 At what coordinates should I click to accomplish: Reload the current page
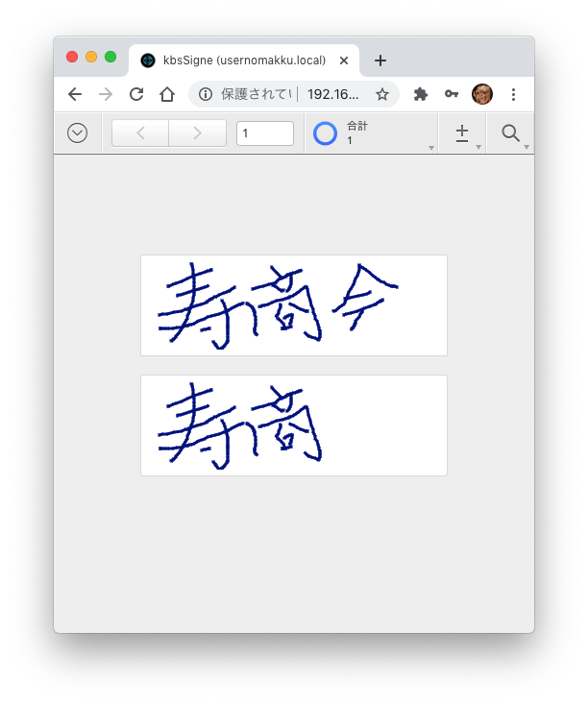(x=136, y=95)
